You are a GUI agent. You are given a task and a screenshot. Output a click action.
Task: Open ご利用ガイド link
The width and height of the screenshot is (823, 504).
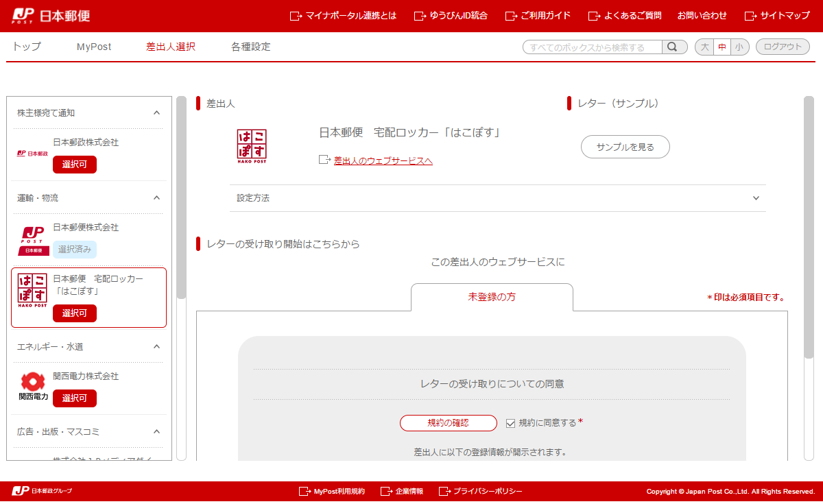click(538, 15)
